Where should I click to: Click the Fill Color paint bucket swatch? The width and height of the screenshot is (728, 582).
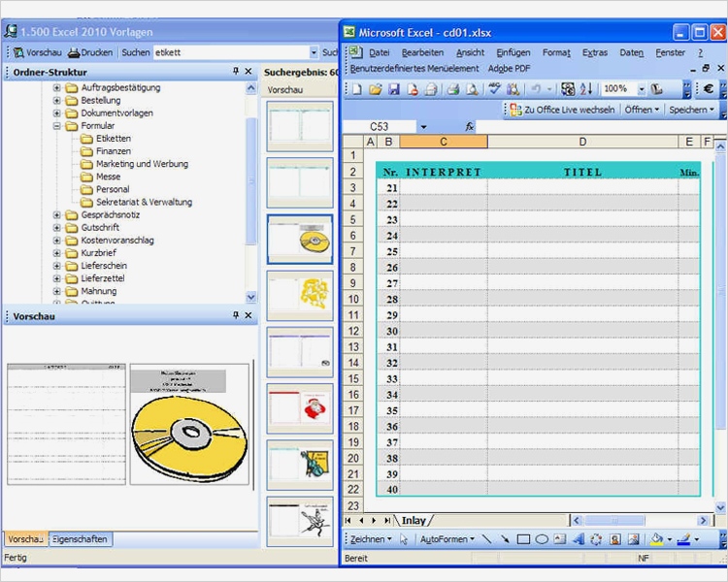[x=656, y=539]
